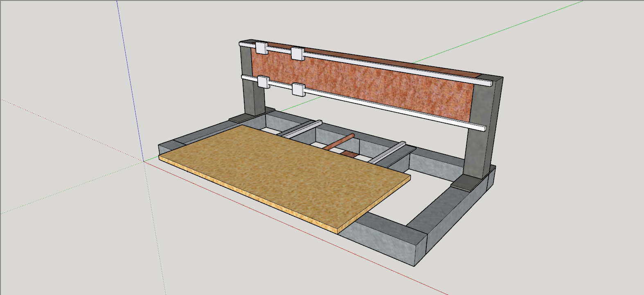Click the blue vertical axis line
644x295 pixels.
[130, 80]
